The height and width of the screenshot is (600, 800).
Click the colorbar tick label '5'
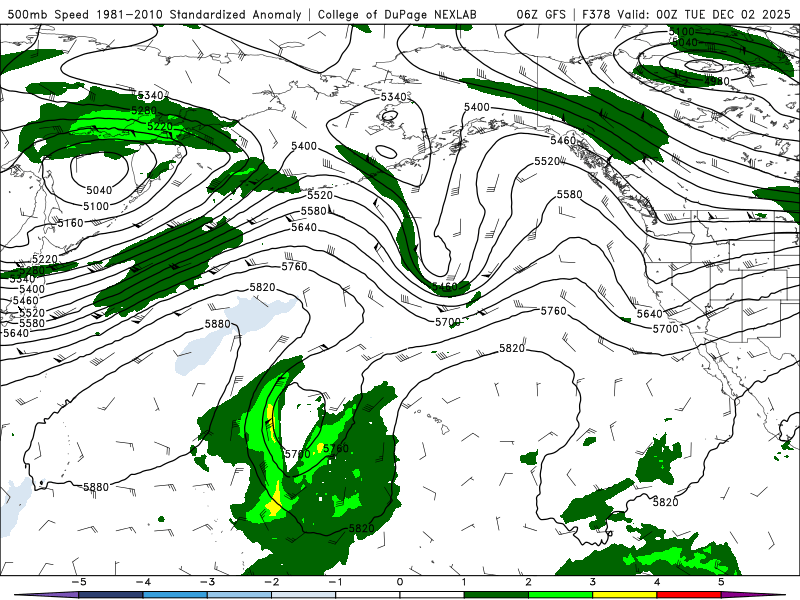(x=721, y=582)
